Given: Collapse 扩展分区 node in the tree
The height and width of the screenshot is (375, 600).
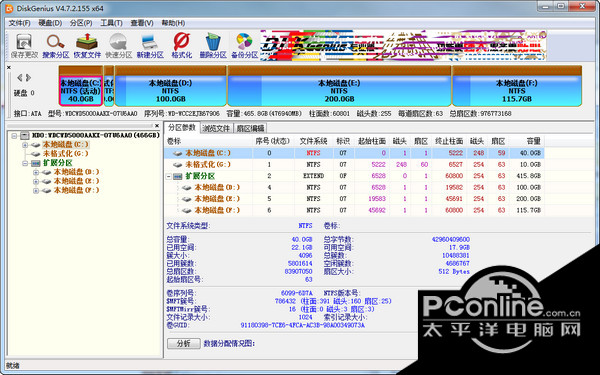Looking at the screenshot, I should tap(25, 163).
